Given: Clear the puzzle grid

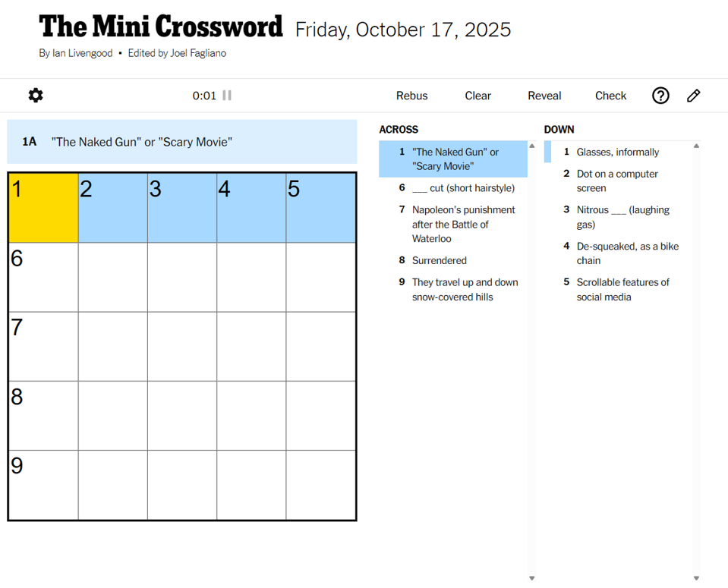Looking at the screenshot, I should point(477,96).
